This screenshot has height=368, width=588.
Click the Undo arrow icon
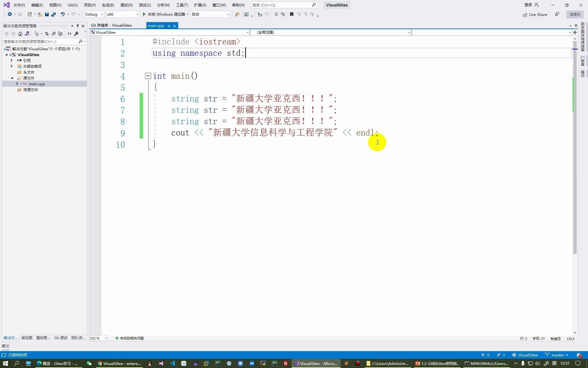(x=62, y=14)
